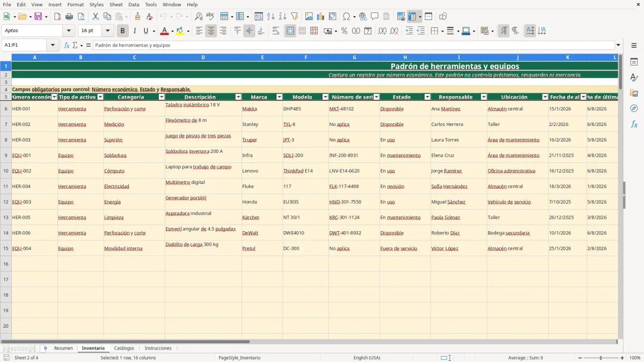The height and width of the screenshot is (362, 644).
Task: Open sidebar Properties panel icon
Action: tap(634, 62)
